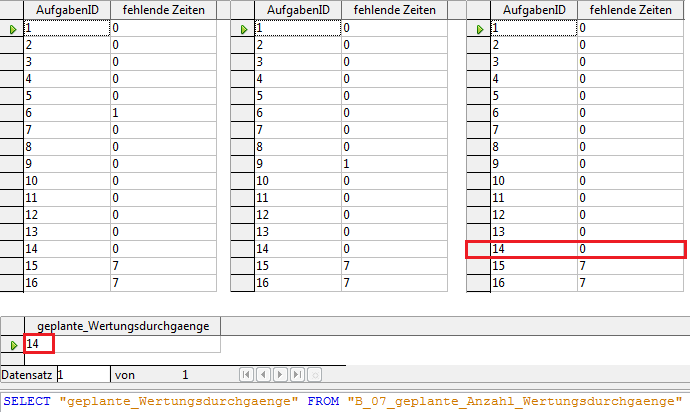Advance to next record using navigation arrow
Screen dimensions: 694x413
pos(280,374)
